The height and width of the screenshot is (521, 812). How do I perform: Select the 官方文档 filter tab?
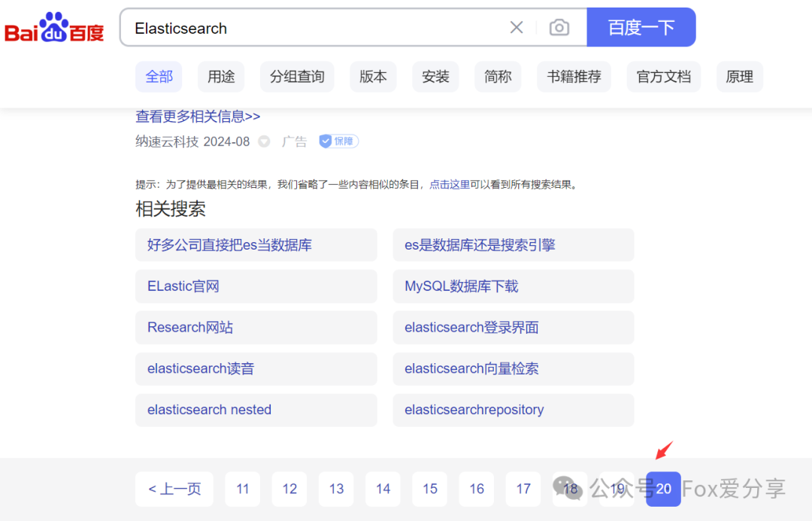coord(664,77)
